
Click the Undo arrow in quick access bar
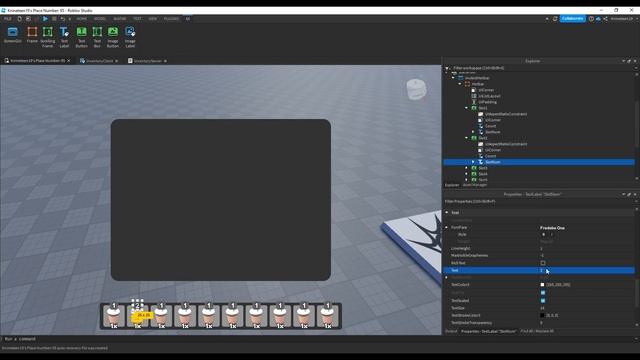(63, 19)
